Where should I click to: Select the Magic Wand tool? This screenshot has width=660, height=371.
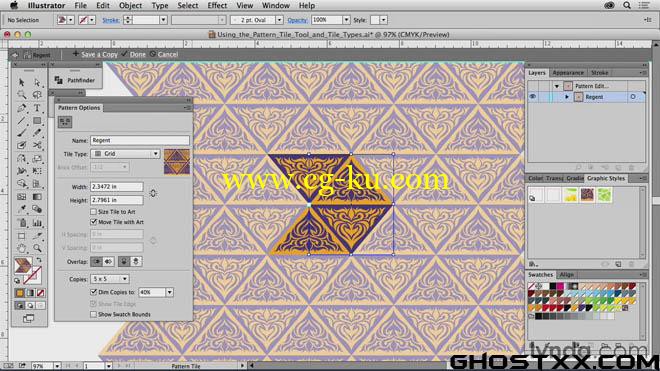pos(21,95)
